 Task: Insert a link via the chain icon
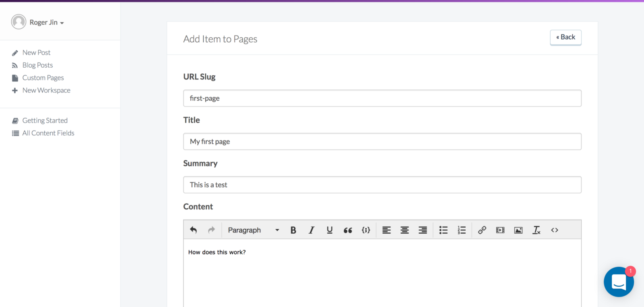[x=482, y=230]
